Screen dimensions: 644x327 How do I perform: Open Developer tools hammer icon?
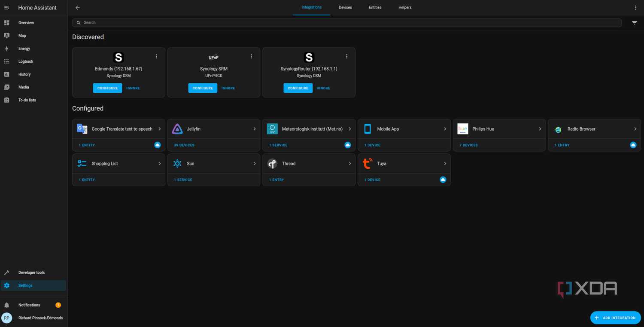coord(6,272)
